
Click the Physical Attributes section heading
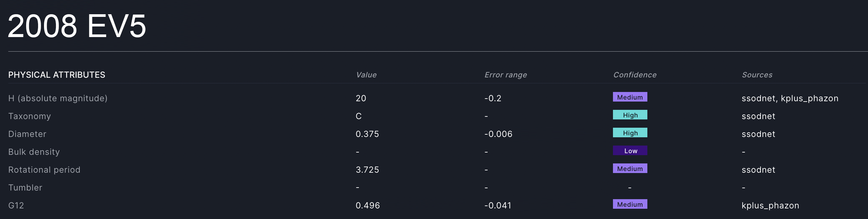point(57,75)
